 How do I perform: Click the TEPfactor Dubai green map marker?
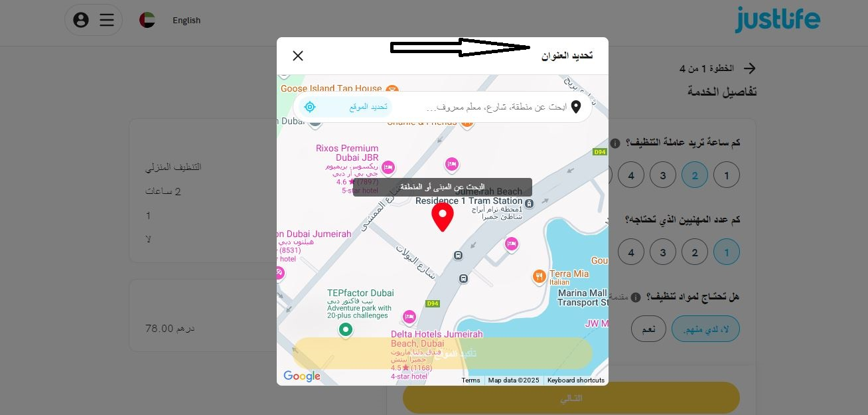click(x=345, y=329)
